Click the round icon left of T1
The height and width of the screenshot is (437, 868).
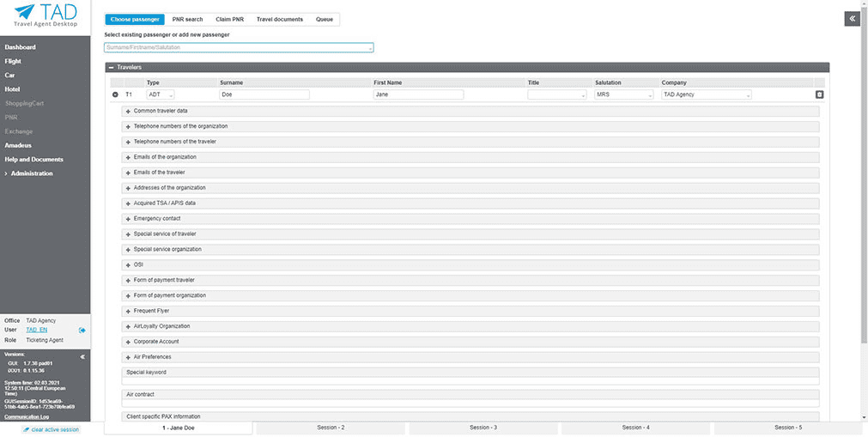pos(116,94)
